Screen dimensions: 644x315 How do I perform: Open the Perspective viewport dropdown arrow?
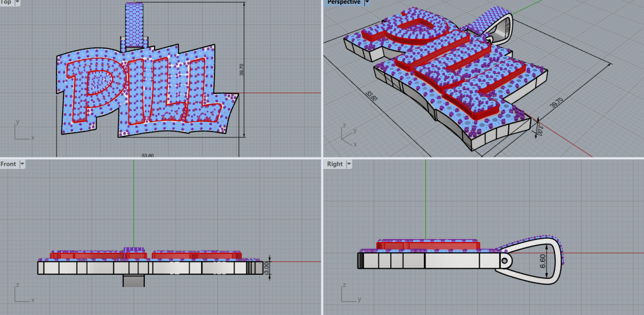pos(367,2)
